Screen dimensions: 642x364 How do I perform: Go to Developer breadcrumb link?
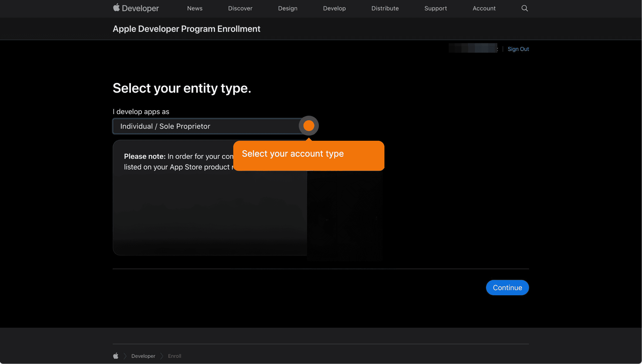coord(143,356)
